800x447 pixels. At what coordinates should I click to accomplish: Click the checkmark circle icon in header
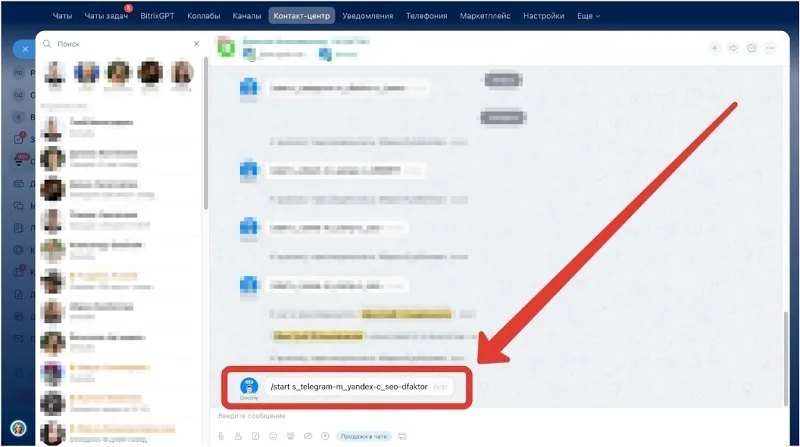click(752, 48)
